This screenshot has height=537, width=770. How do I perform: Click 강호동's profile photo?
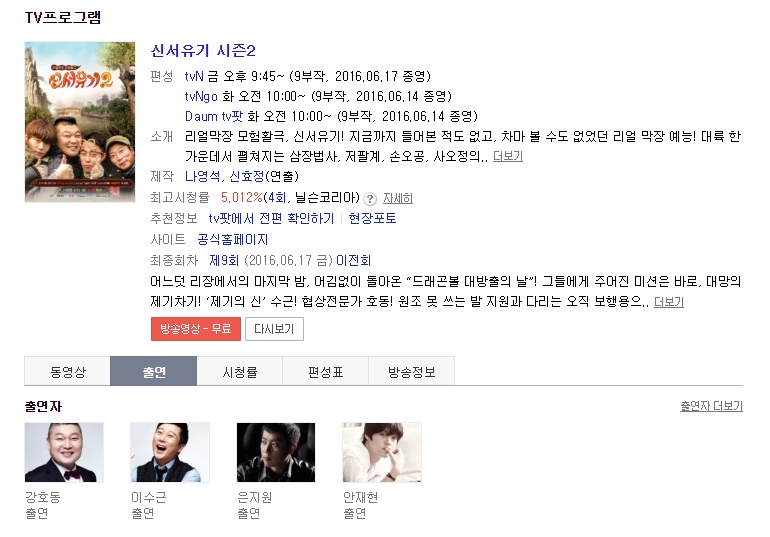pos(64,453)
